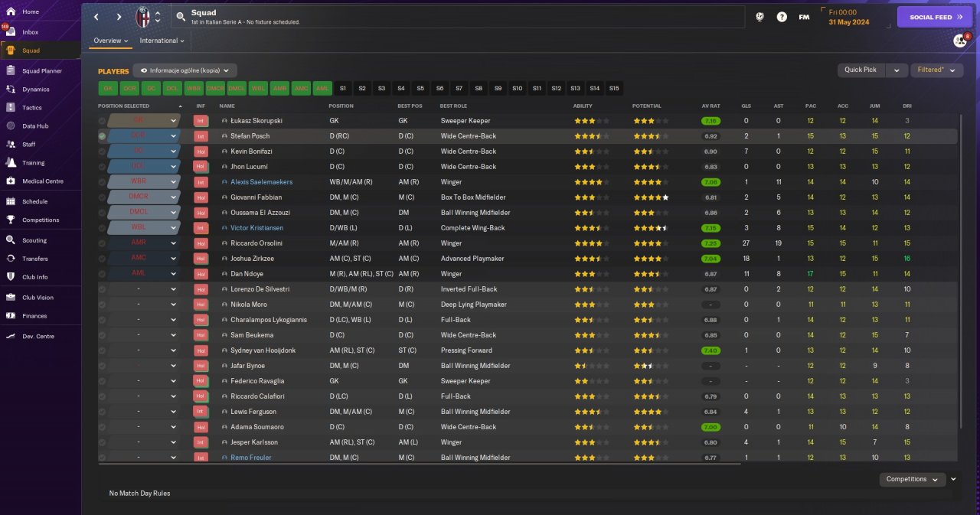The height and width of the screenshot is (515, 980).
Task: Click the globe world icon in the top bar
Action: click(759, 17)
